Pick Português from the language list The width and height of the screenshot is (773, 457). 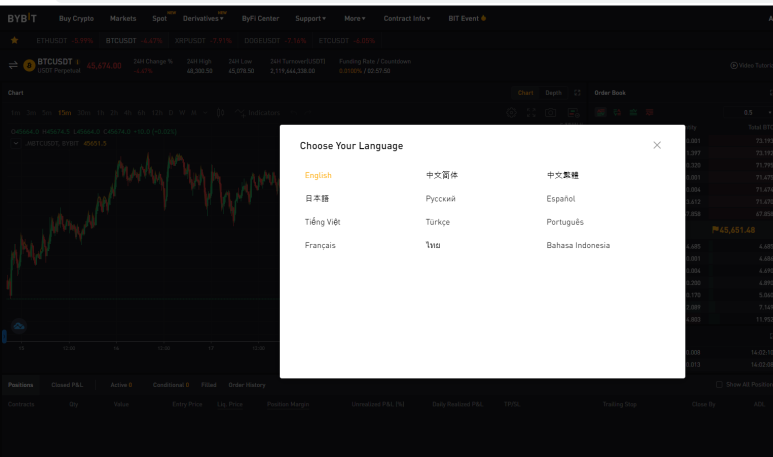click(565, 222)
